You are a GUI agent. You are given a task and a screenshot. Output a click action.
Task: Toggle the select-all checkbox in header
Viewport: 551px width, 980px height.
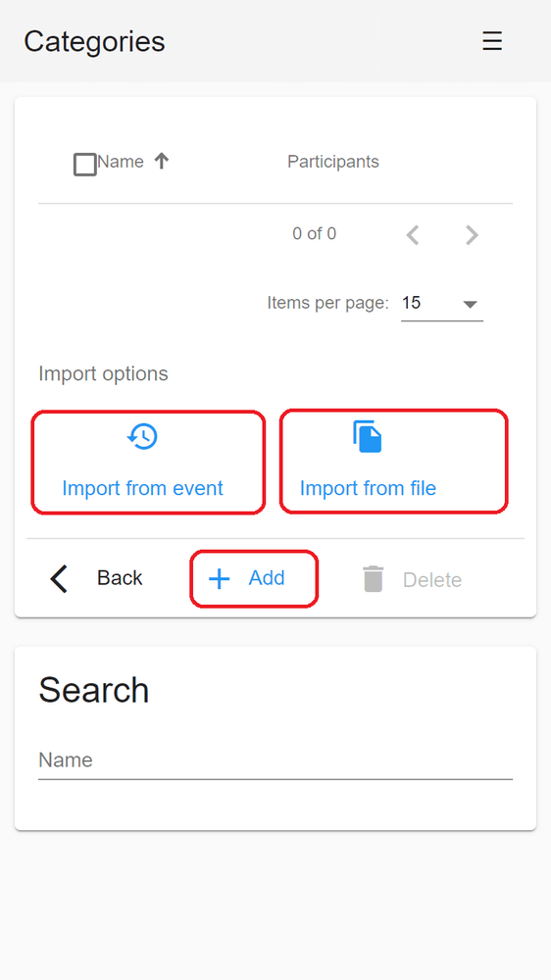(85, 165)
